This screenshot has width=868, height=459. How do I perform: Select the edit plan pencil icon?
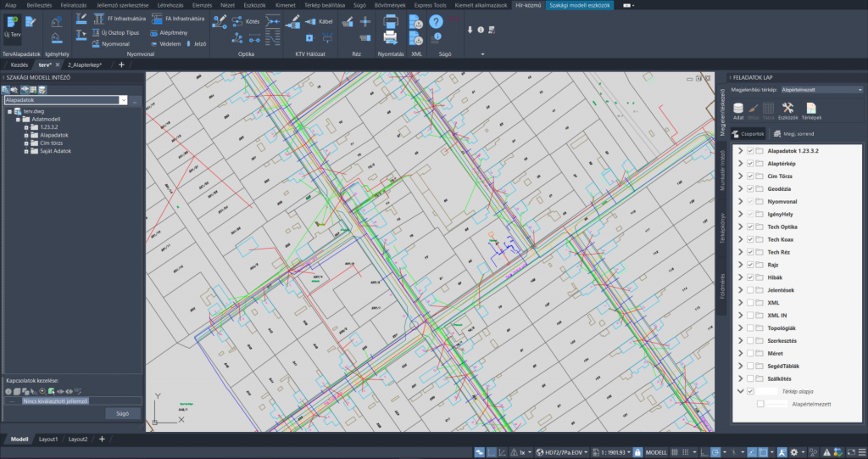tap(31, 21)
